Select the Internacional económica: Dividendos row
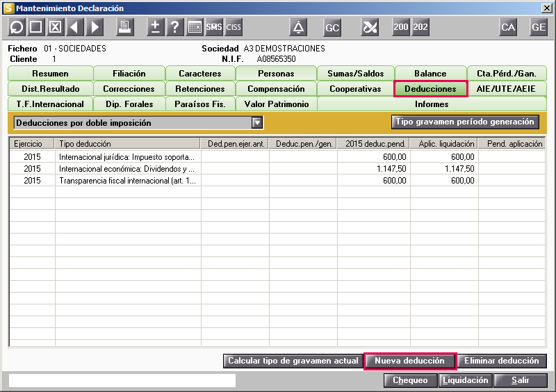The image size is (556, 392). 277,169
